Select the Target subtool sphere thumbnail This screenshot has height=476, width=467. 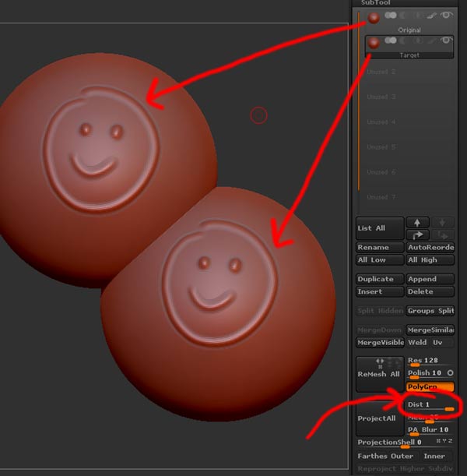click(x=374, y=43)
